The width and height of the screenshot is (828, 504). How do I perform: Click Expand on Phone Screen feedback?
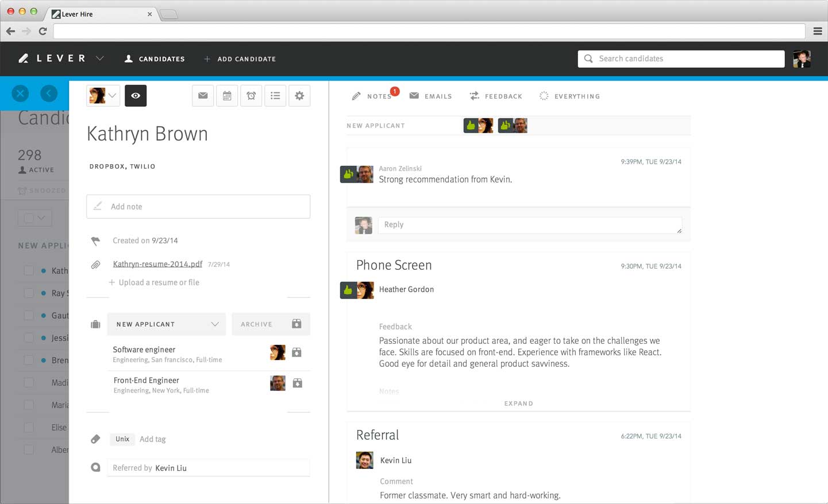point(518,404)
